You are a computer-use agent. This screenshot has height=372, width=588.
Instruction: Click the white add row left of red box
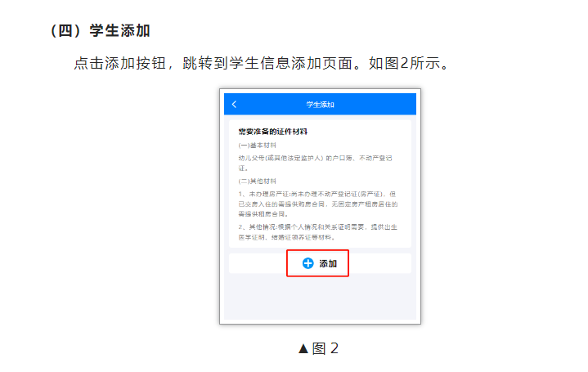[x=258, y=263]
